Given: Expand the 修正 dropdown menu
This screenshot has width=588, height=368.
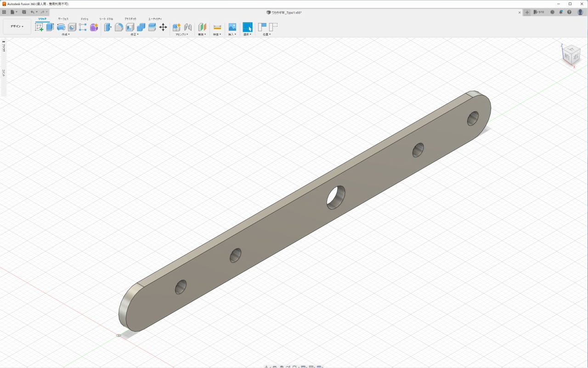Looking at the screenshot, I should pyautogui.click(x=135, y=34).
